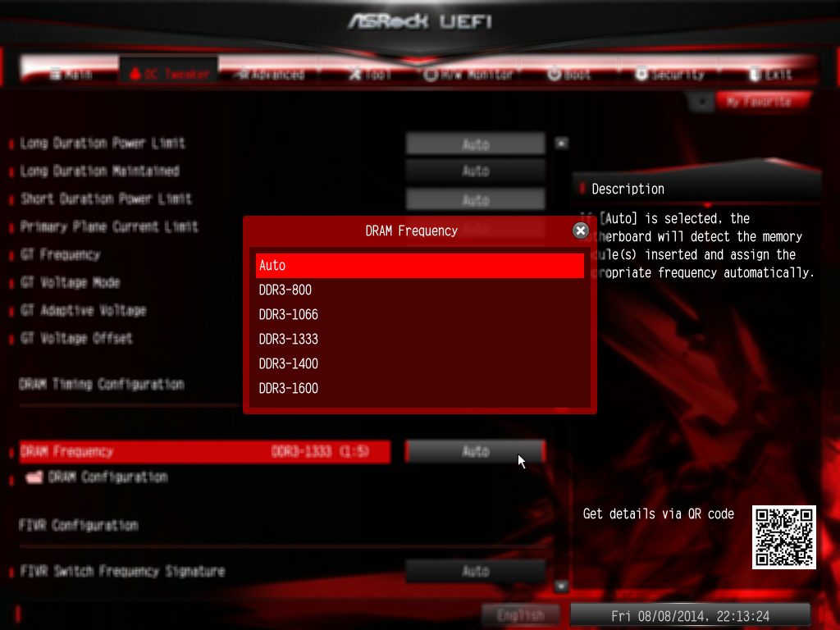840x630 pixels.
Task: Click the Exit tab
Action: pos(769,74)
